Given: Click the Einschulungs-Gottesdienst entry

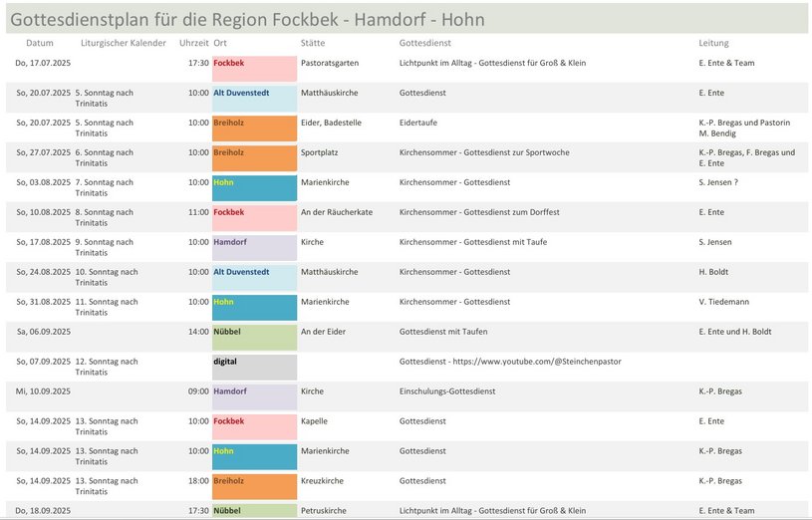Looking at the screenshot, I should point(447,391).
